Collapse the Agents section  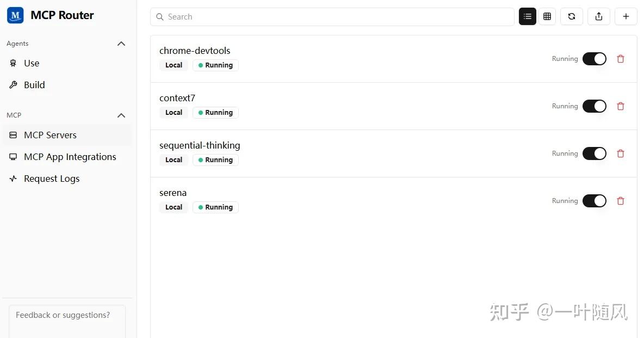[x=121, y=44]
